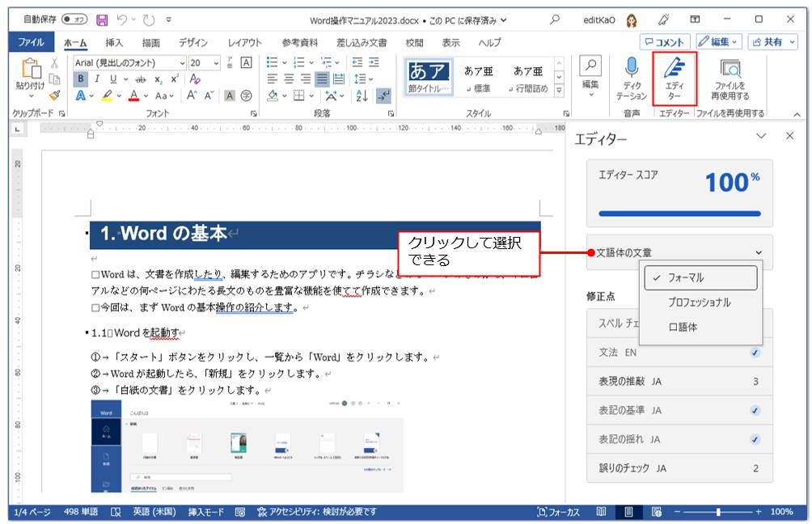Click アクセシビリティ status bar message
Viewport: 812px width, 524px height.
tap(316, 512)
